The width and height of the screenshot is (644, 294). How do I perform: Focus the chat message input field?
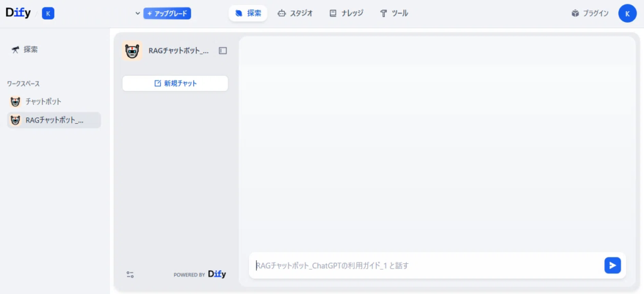[427, 265]
